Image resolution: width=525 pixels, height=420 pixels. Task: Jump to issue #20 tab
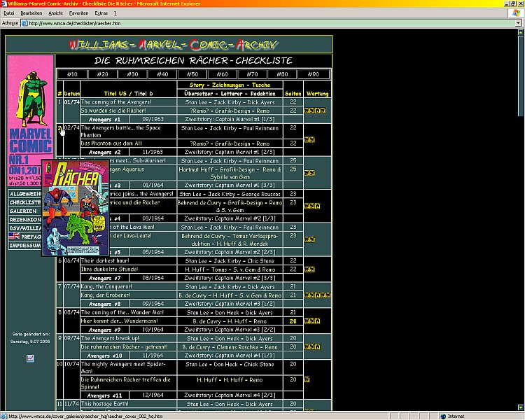click(x=102, y=74)
